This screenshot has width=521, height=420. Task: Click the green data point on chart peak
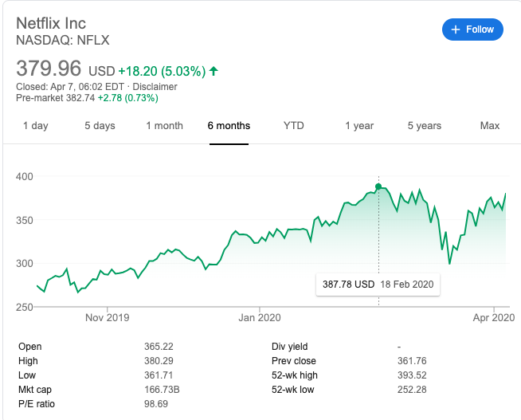tap(378, 187)
